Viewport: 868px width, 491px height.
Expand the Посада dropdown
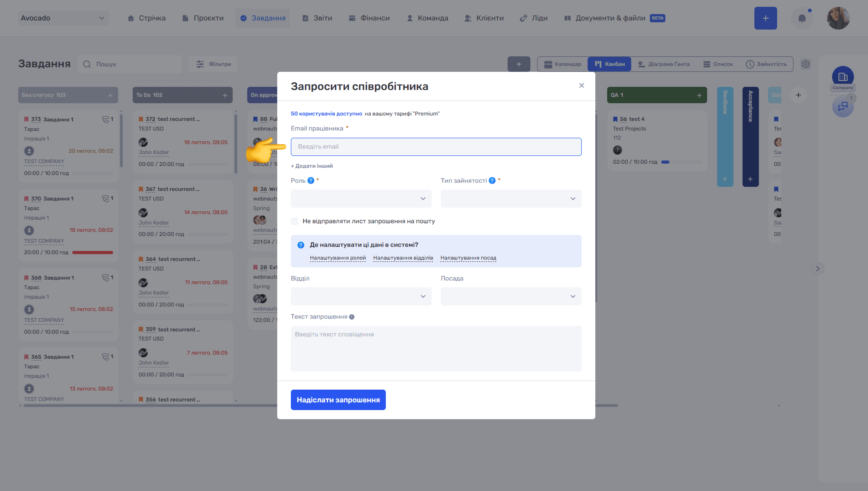coord(511,296)
